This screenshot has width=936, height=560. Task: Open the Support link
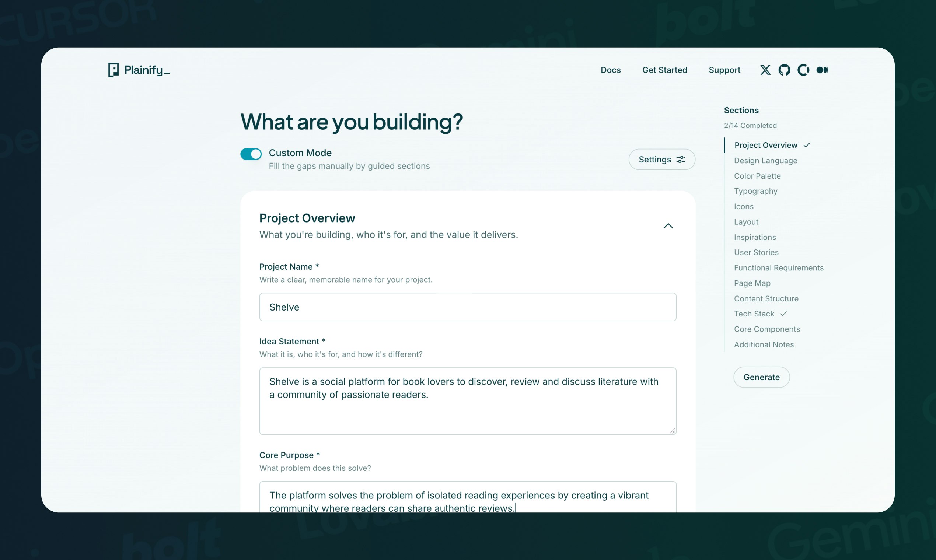(724, 70)
